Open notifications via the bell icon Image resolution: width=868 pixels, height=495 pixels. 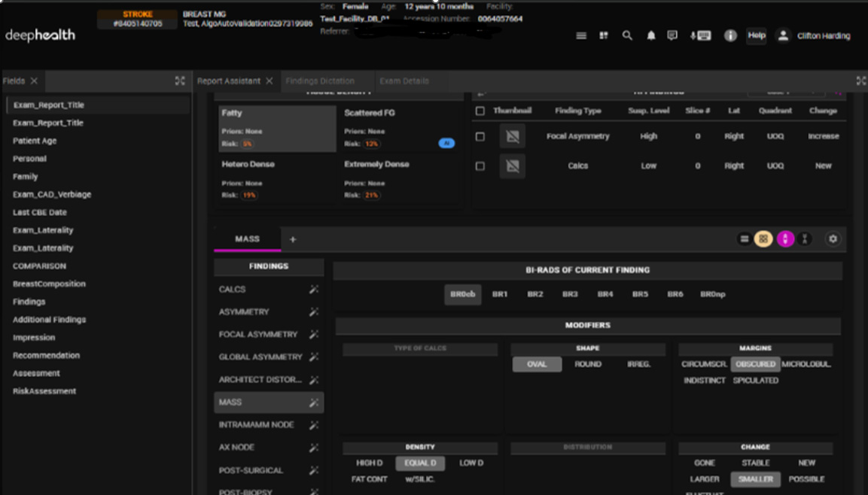(x=650, y=35)
